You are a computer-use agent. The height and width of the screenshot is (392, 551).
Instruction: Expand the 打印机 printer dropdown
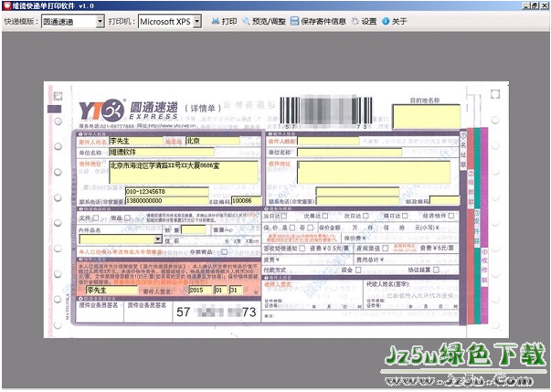click(x=197, y=21)
